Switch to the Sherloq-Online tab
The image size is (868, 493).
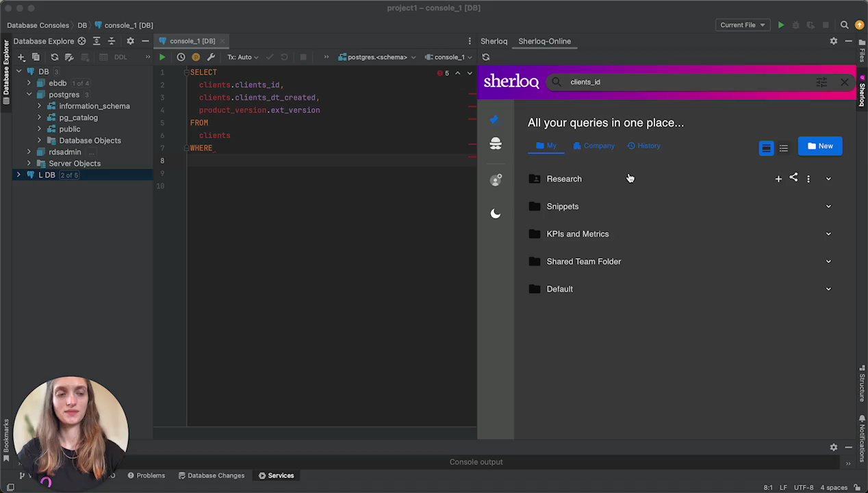click(544, 41)
